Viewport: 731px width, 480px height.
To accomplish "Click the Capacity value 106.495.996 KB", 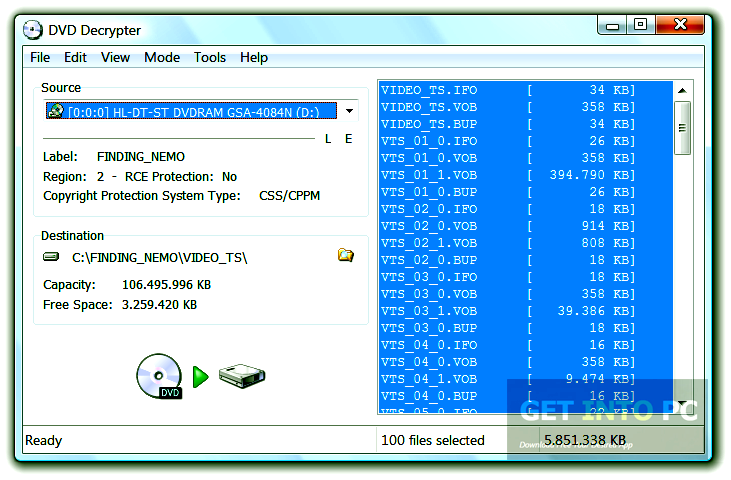I will click(x=166, y=285).
